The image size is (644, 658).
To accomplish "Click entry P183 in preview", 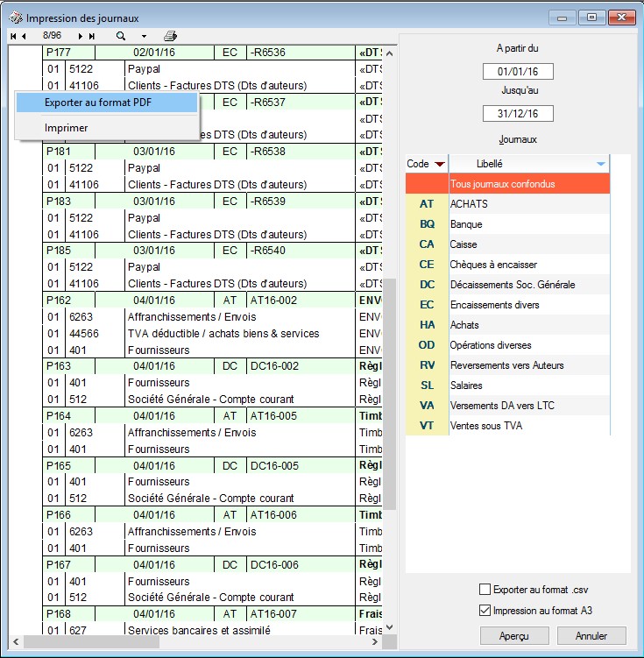I will pyautogui.click(x=59, y=202).
